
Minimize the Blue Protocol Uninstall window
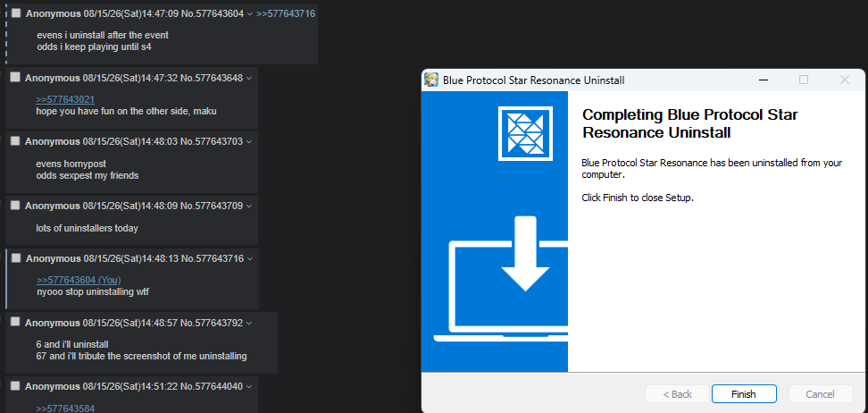pos(764,80)
